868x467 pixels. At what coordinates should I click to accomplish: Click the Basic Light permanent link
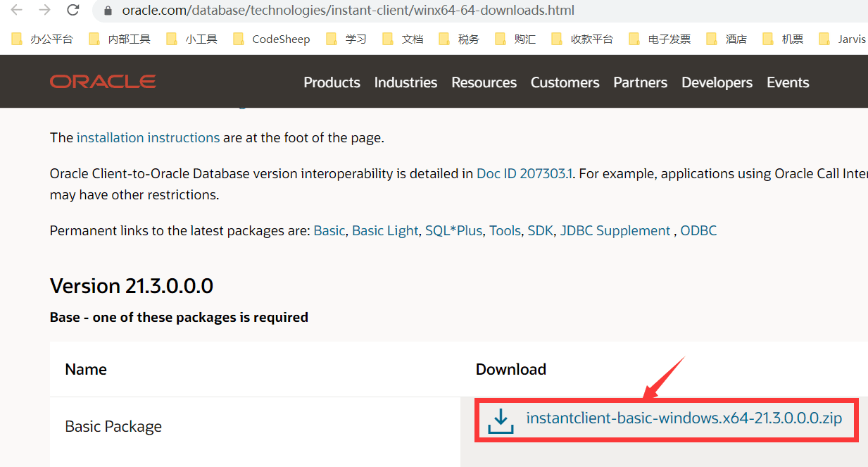(x=385, y=230)
